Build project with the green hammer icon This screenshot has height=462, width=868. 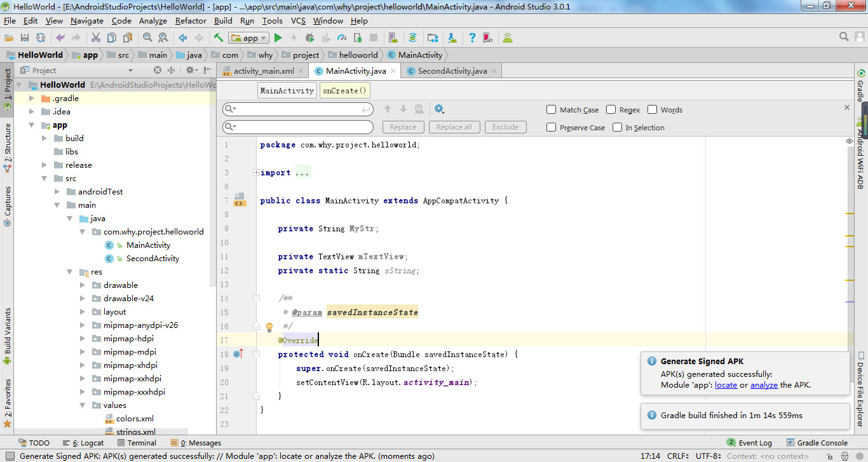click(x=219, y=38)
